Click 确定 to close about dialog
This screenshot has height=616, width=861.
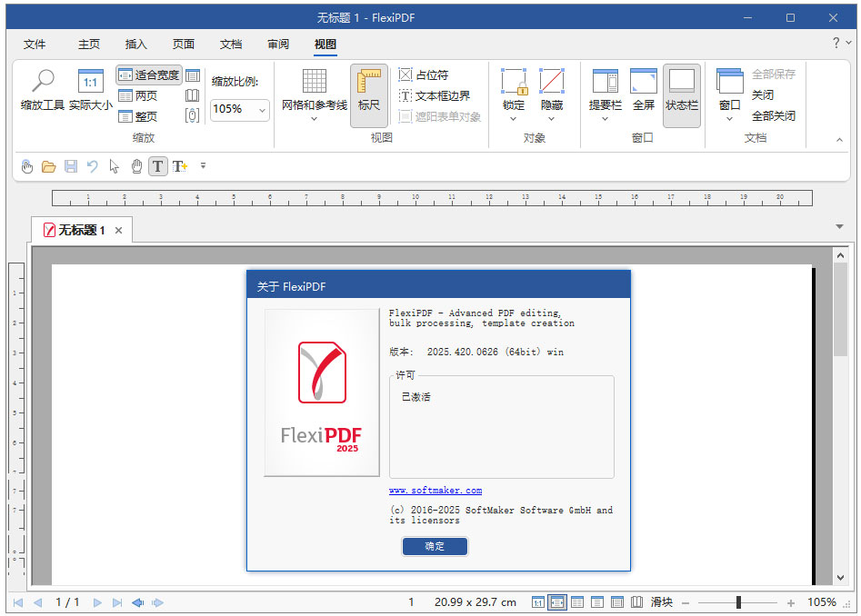(435, 546)
